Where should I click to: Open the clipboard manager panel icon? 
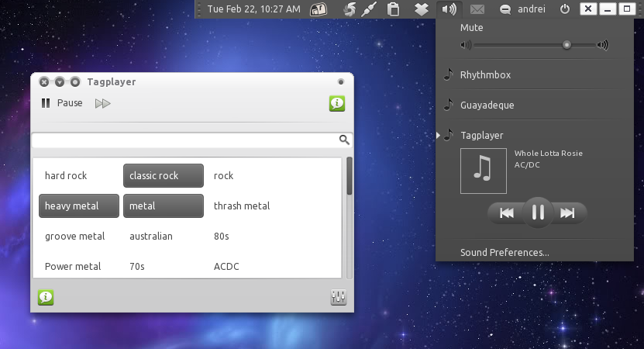click(394, 9)
